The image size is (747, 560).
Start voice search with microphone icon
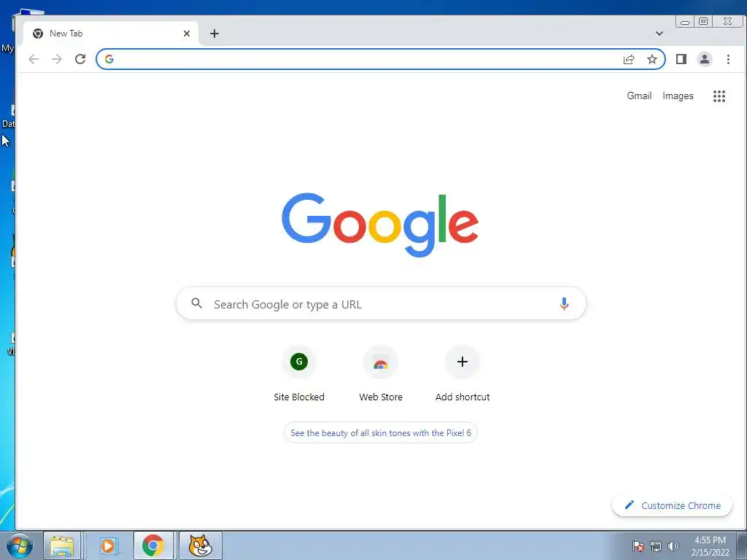pos(564,304)
